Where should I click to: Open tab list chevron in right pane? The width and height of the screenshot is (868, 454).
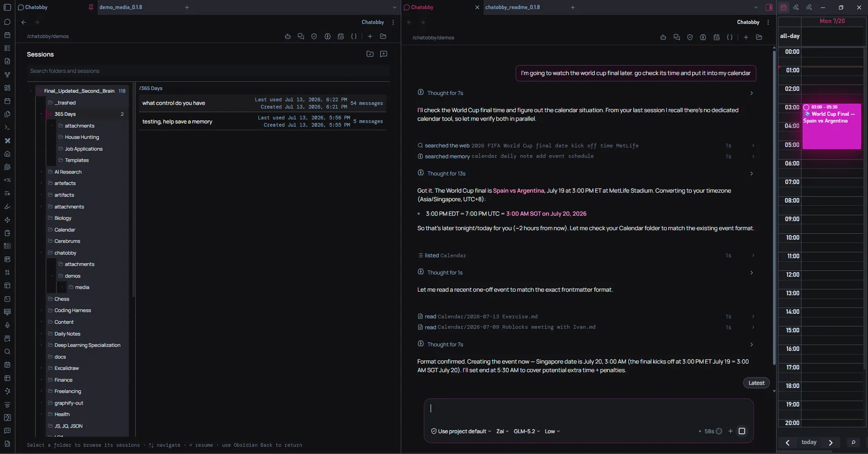[x=756, y=7]
